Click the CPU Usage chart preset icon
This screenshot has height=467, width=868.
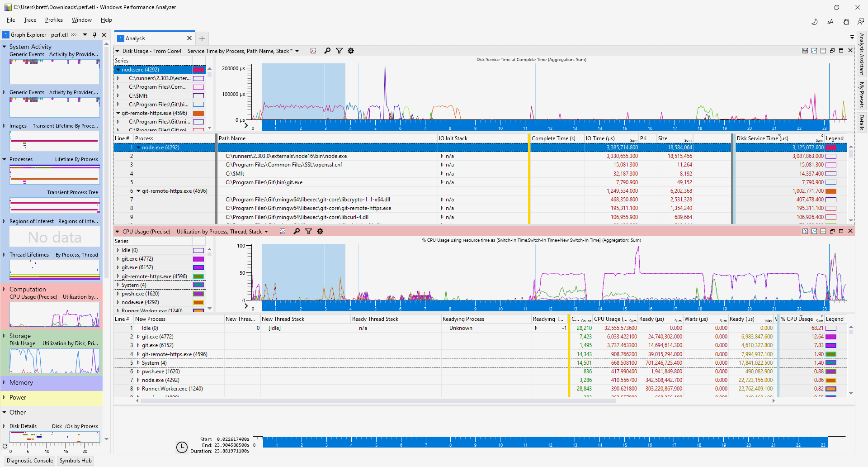pyautogui.click(x=283, y=231)
